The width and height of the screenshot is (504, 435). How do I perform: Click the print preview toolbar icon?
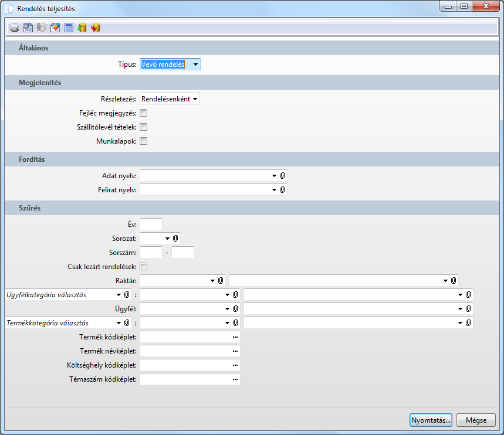28,28
